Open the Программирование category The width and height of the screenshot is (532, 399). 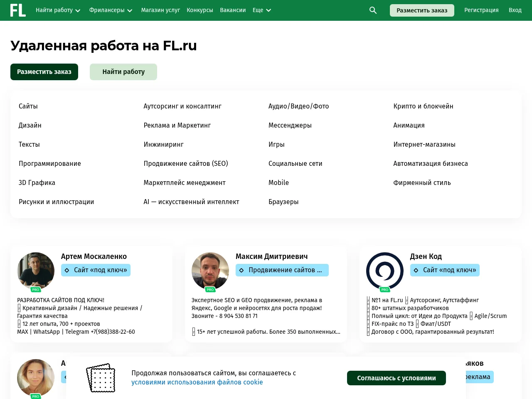click(x=50, y=164)
